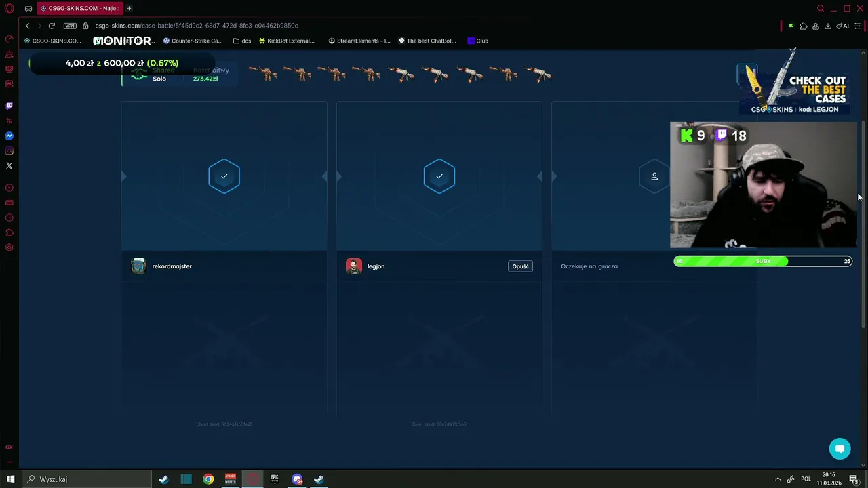Click the POL keyboard language indicator
The width and height of the screenshot is (868, 488).
pyautogui.click(x=806, y=479)
